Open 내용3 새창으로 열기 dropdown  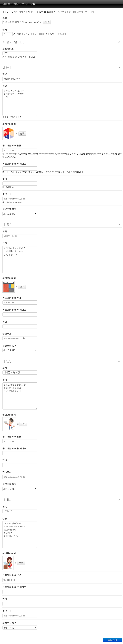20,489
